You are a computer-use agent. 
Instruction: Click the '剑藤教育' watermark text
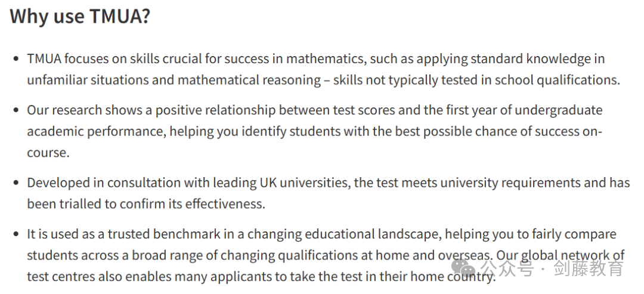pos(589,269)
